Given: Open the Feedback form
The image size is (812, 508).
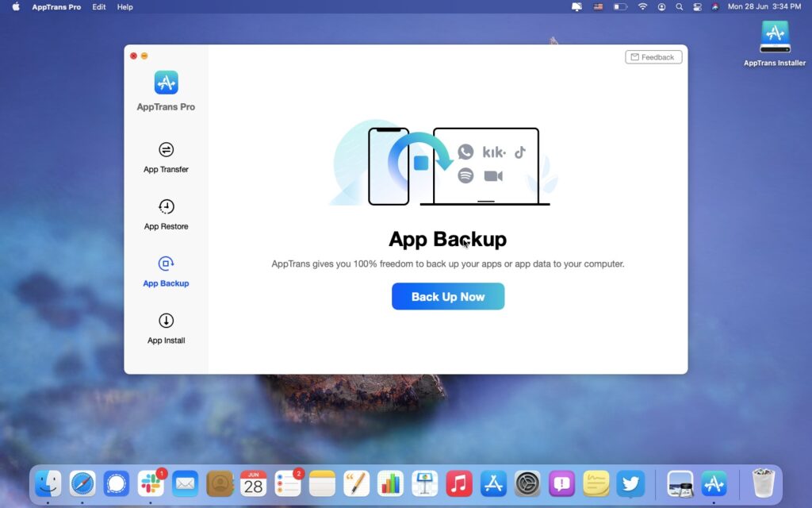Looking at the screenshot, I should click(x=653, y=56).
